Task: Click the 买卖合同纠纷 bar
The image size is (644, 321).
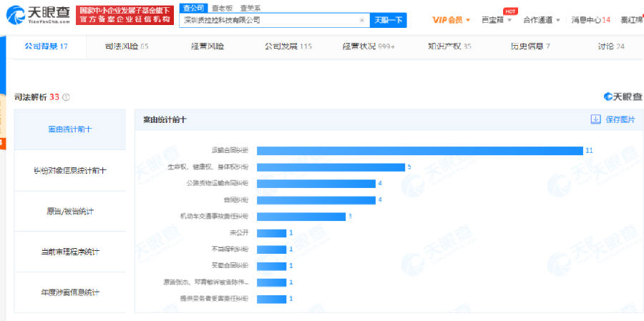Action: [271, 266]
